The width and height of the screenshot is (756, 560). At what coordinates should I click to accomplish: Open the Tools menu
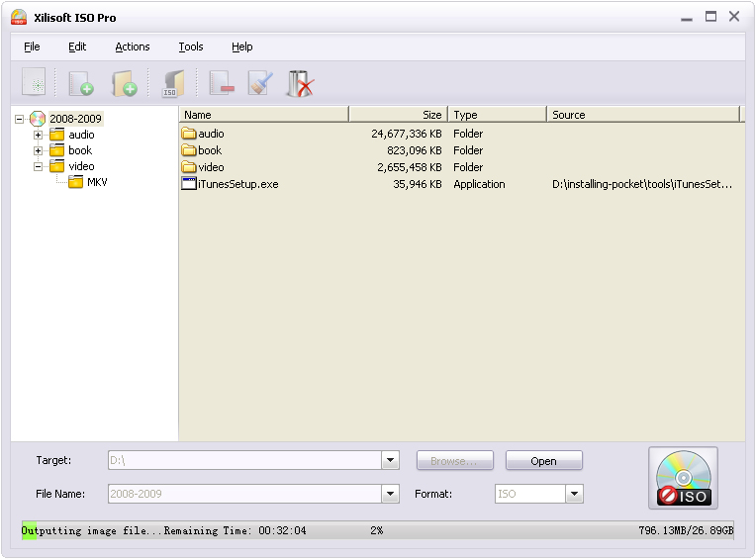(191, 47)
